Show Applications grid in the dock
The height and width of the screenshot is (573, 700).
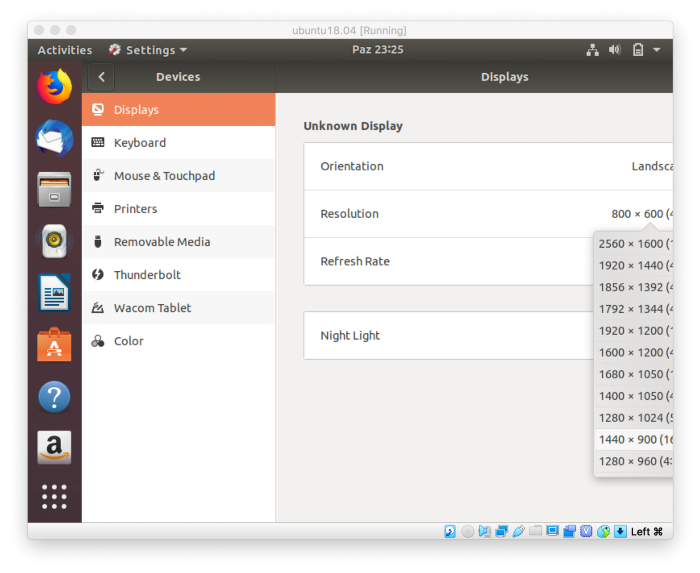tap(54, 497)
